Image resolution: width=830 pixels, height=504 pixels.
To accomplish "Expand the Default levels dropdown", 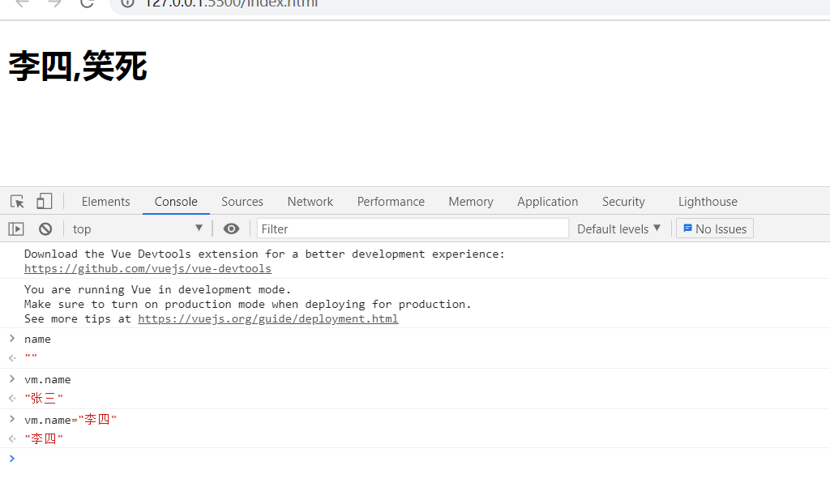I will (x=618, y=229).
